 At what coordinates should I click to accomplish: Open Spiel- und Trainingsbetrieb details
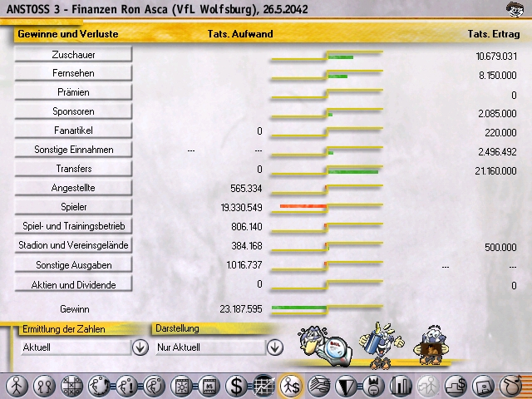pos(73,225)
